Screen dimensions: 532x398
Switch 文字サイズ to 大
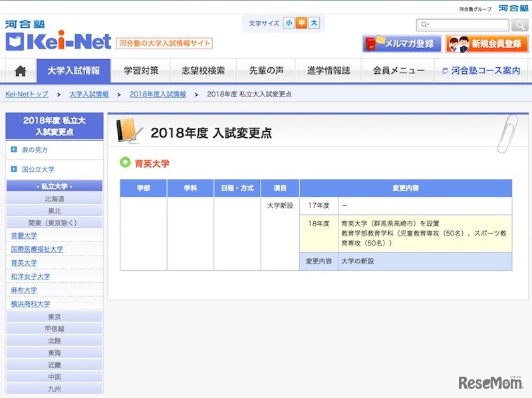(x=314, y=23)
